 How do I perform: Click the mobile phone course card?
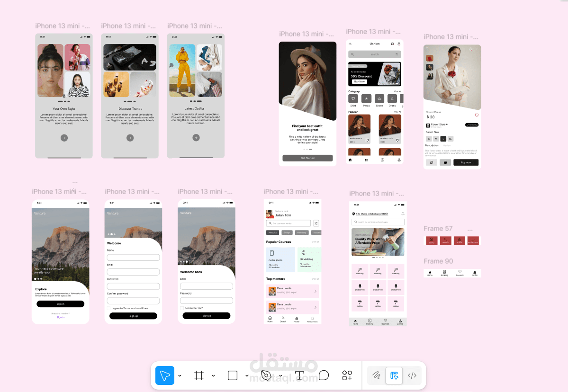click(x=281, y=259)
